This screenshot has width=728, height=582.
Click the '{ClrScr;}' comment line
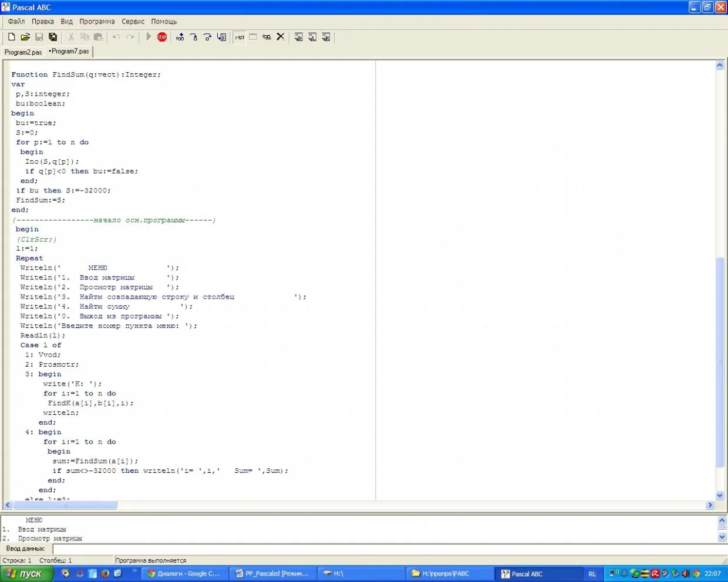click(36, 239)
